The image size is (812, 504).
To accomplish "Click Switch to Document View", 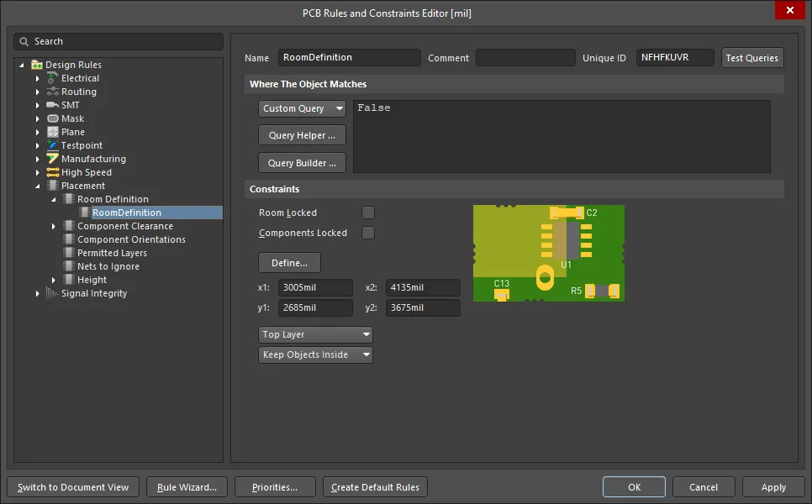I will pos(73,487).
